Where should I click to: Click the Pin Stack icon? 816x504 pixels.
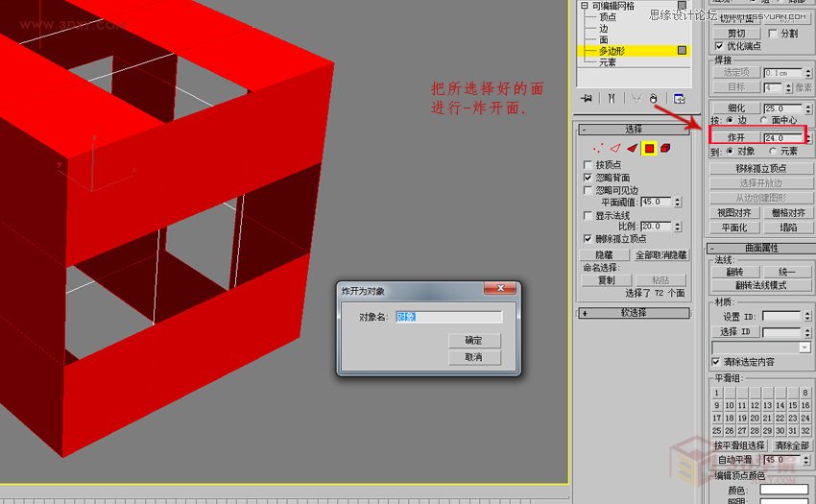pyautogui.click(x=587, y=99)
